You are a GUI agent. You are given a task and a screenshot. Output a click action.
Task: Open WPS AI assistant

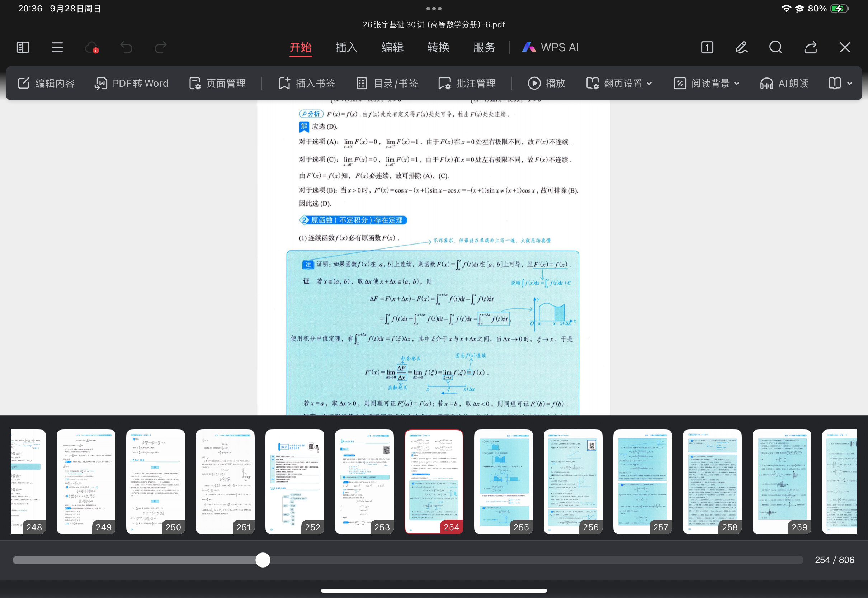(x=550, y=48)
